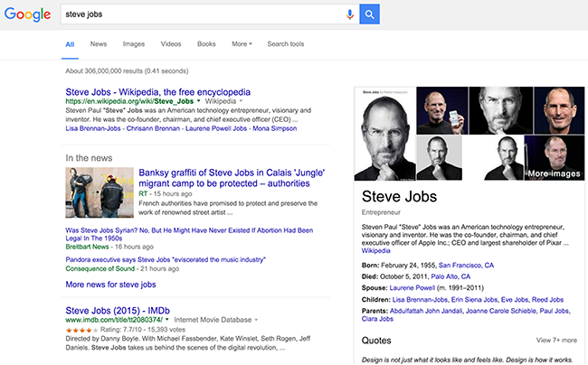Open the Banksy graffiti news headline
The image size is (588, 365).
click(x=231, y=179)
